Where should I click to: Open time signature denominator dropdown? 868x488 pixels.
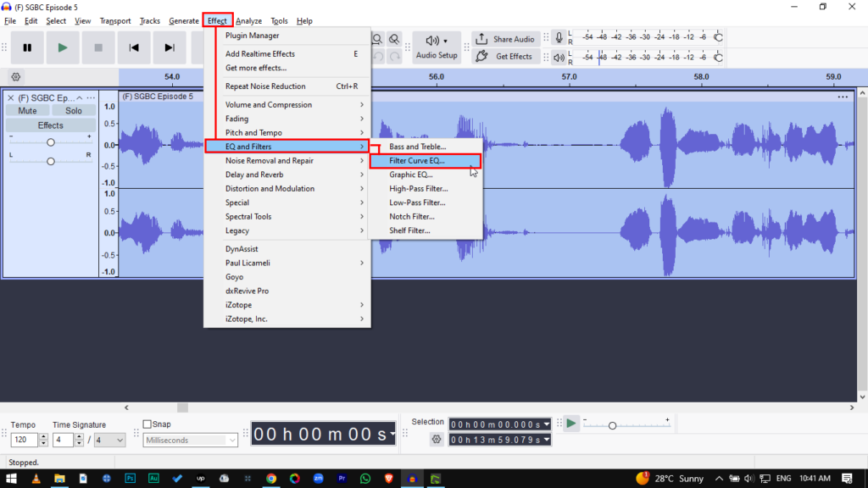click(109, 440)
